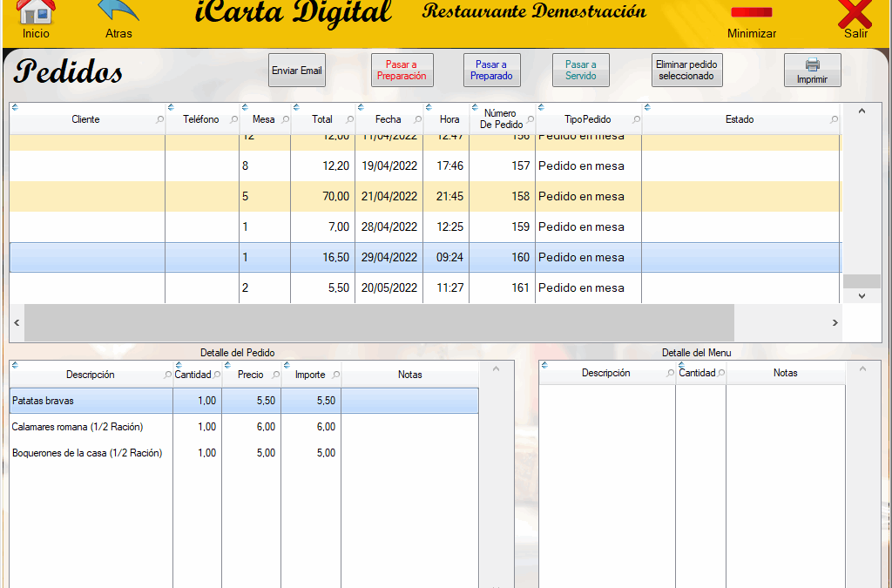Search icon in Importe column header

(x=335, y=375)
